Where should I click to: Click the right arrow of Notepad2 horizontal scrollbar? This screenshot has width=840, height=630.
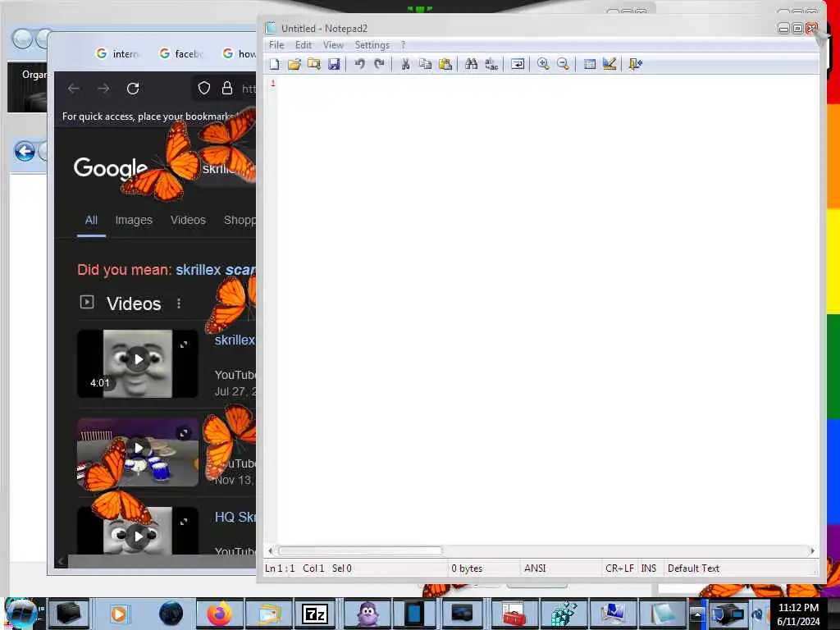pyautogui.click(x=813, y=550)
